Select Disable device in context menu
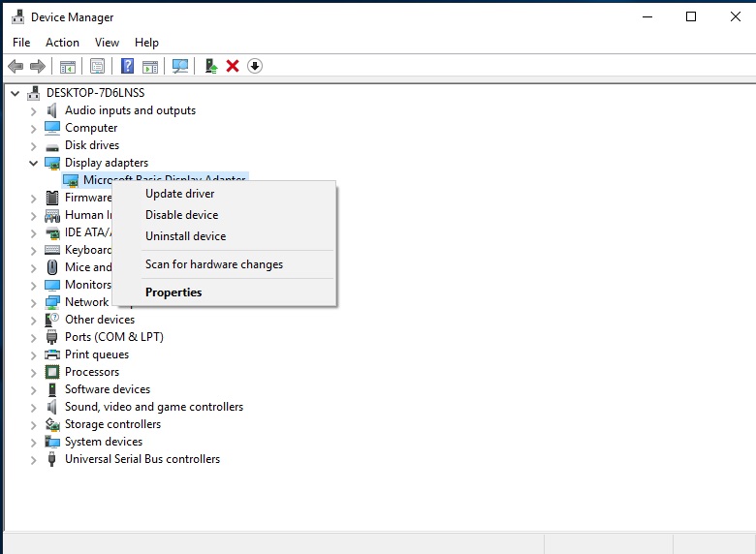The image size is (756, 554). (x=181, y=215)
